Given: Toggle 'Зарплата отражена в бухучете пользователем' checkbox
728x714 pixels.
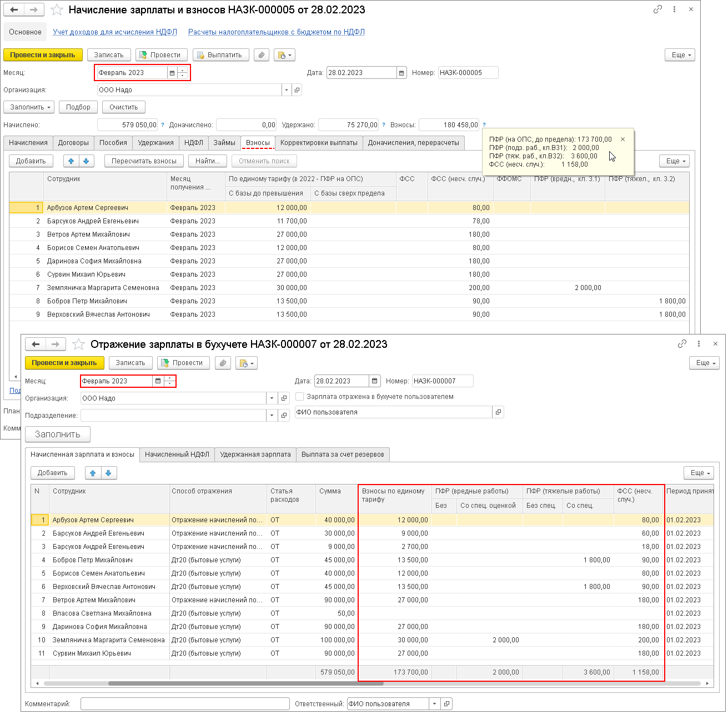Looking at the screenshot, I should pyautogui.click(x=300, y=397).
